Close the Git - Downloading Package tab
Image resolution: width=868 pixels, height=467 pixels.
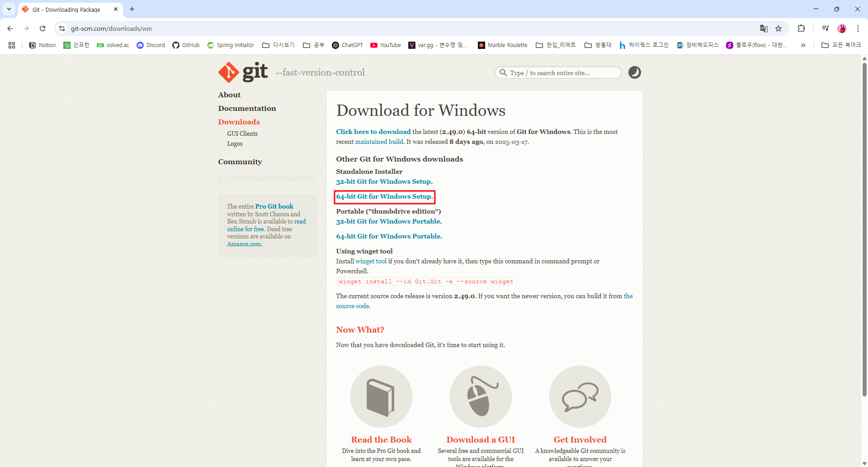click(x=116, y=9)
